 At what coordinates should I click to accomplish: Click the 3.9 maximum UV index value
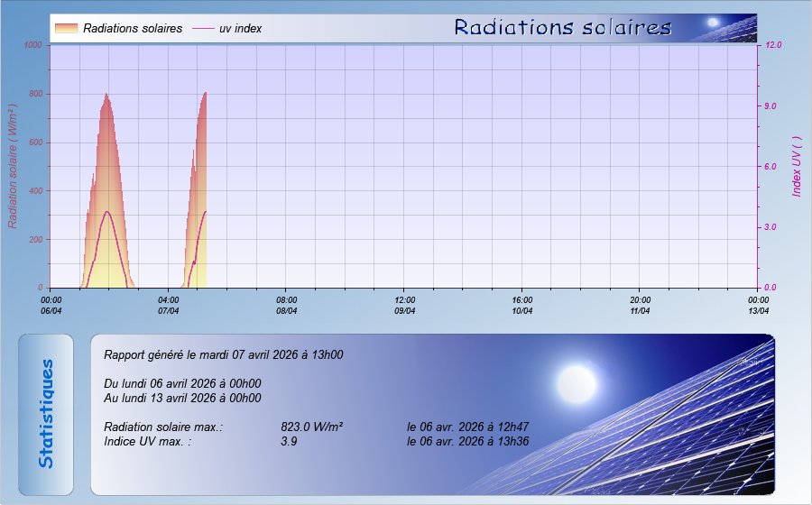(289, 442)
